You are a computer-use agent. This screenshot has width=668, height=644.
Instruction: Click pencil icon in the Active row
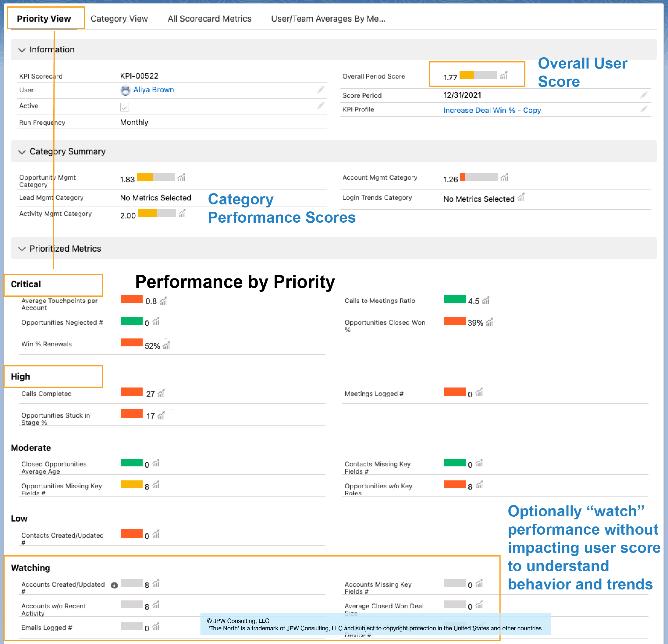(x=321, y=106)
